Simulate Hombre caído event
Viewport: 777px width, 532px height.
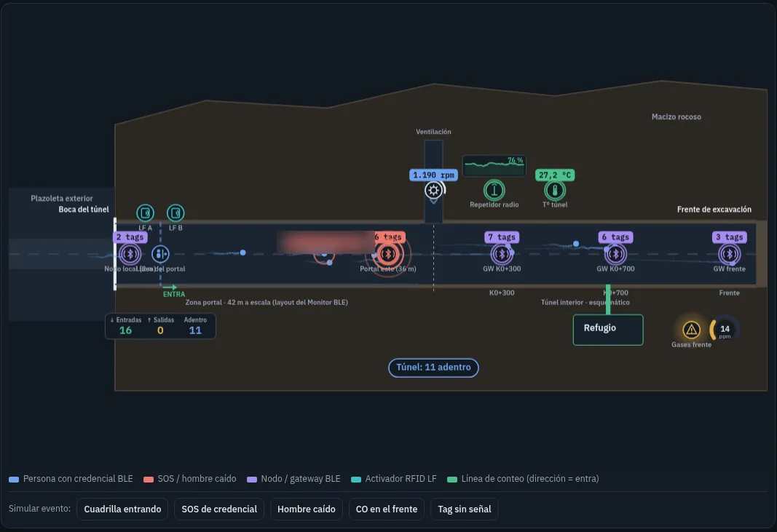(307, 509)
